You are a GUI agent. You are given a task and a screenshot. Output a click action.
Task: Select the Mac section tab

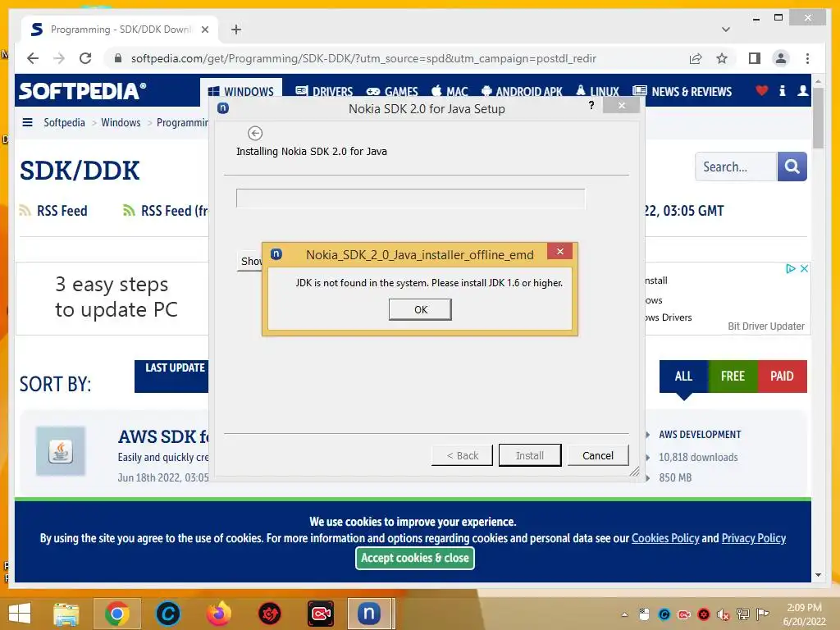[x=450, y=91]
